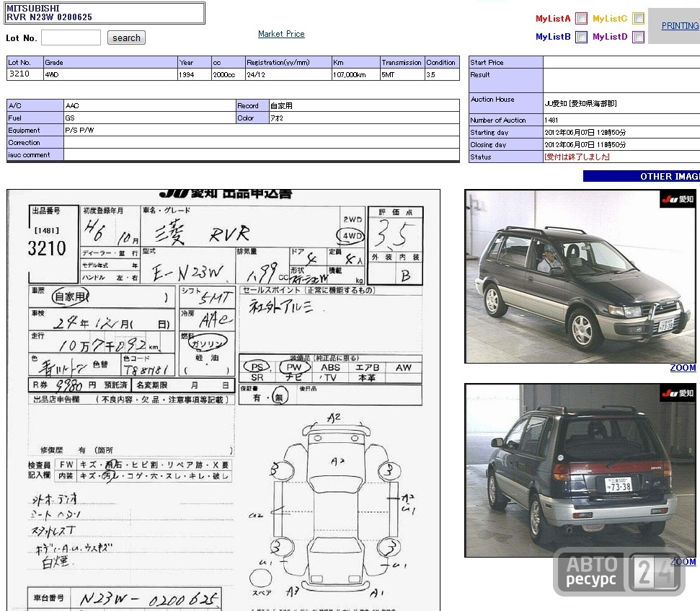Click the Lot No. input field

tap(71, 38)
